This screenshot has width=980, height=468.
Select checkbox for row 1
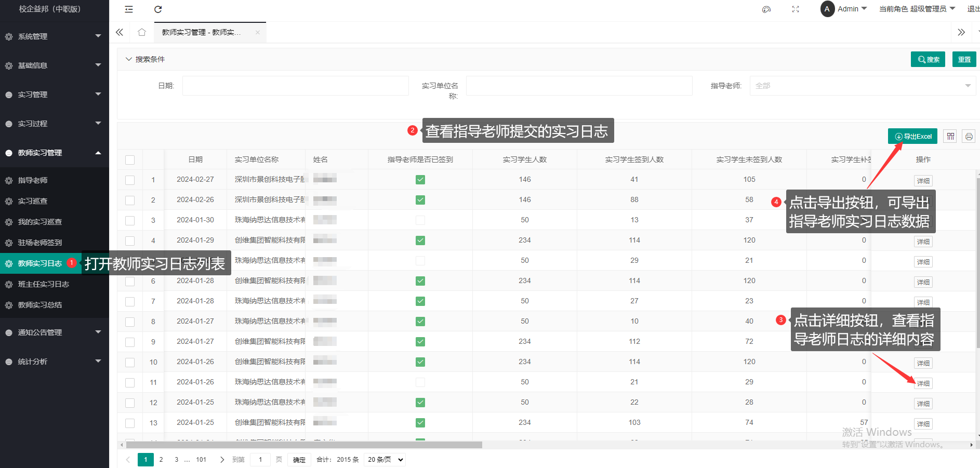[x=130, y=180]
